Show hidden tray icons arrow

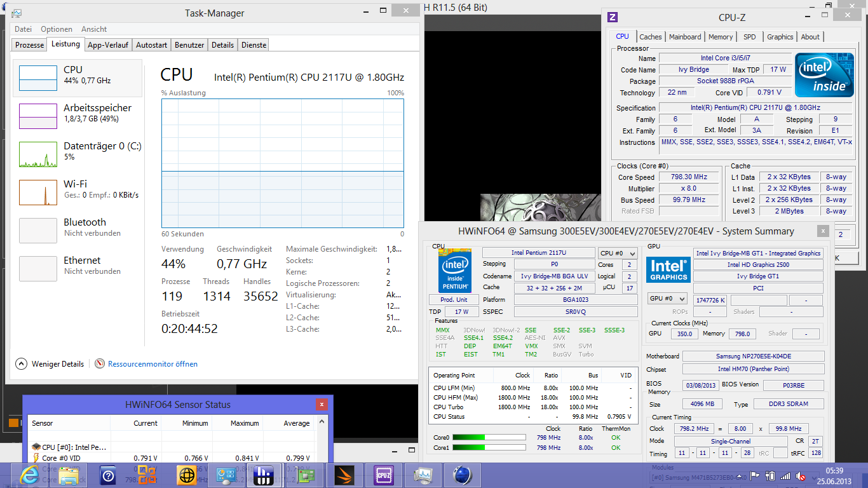pos(740,475)
